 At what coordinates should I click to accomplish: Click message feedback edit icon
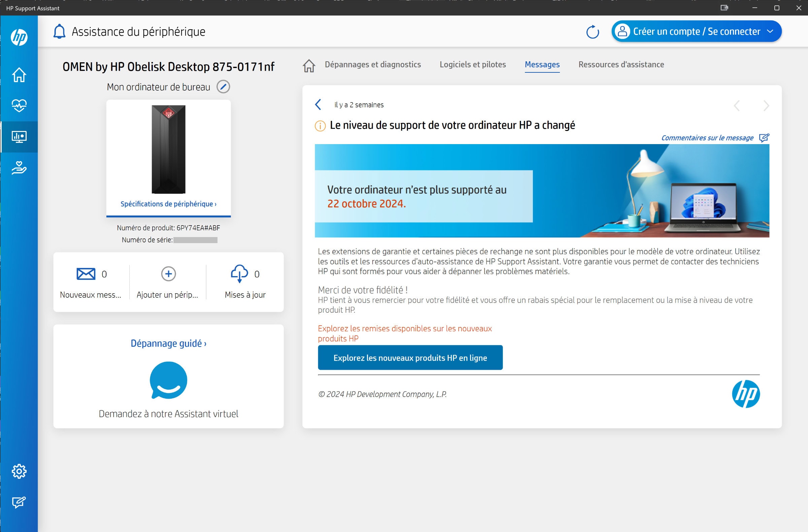click(764, 137)
